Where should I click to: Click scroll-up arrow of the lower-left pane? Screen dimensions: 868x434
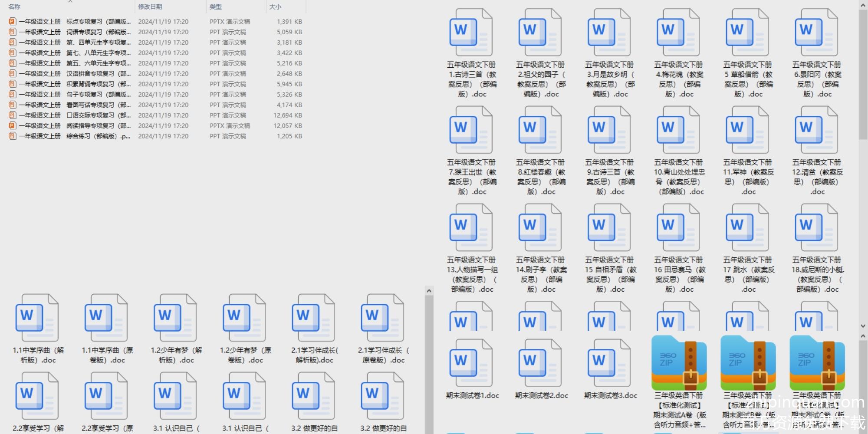click(x=429, y=291)
